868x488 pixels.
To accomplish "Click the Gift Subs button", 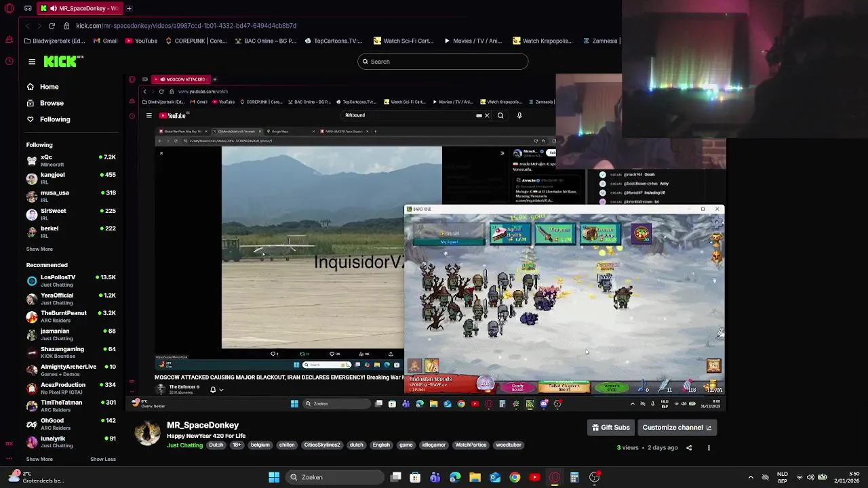I will coord(611,428).
